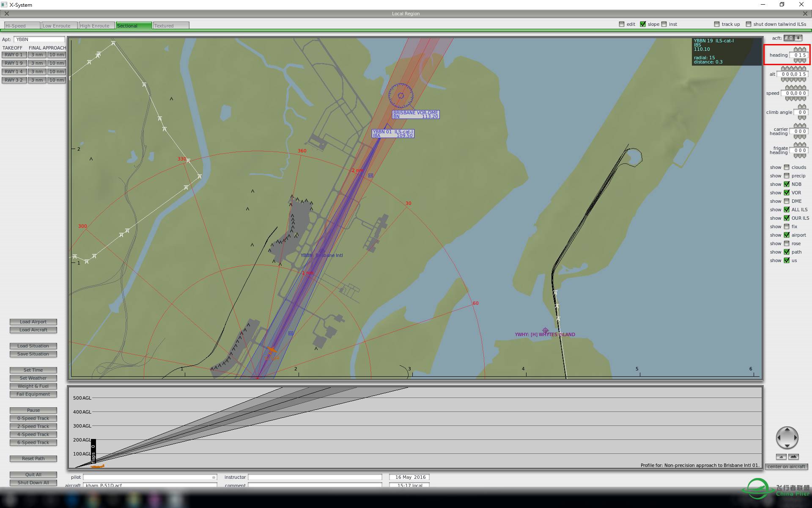Toggle show OUR ILS checkbox
Viewport: 812px width, 508px height.
[x=787, y=218]
